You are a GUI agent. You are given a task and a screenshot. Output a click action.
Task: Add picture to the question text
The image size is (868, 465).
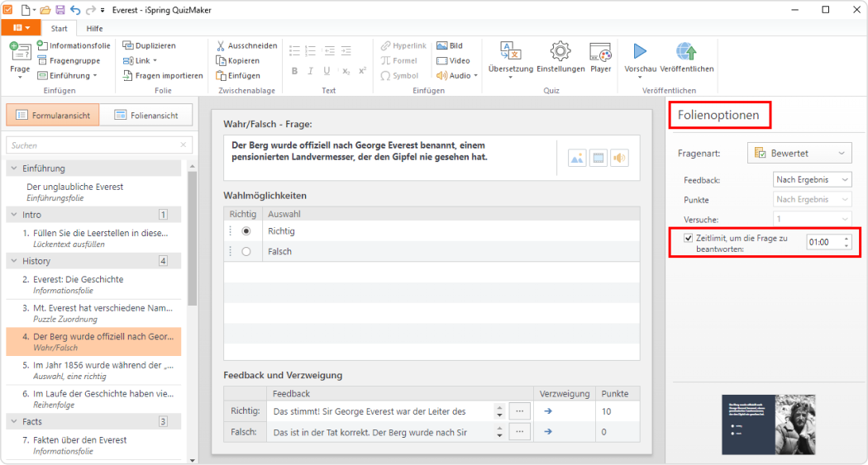577,158
